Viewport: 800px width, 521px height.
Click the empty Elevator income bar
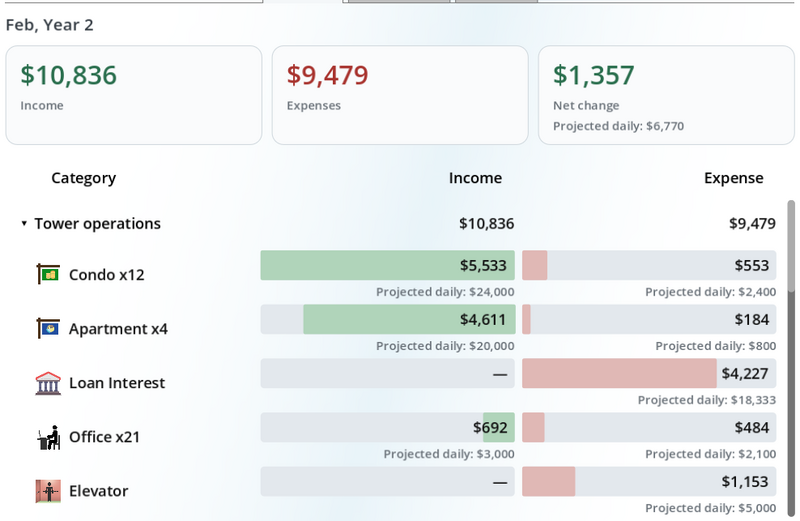tap(388, 482)
